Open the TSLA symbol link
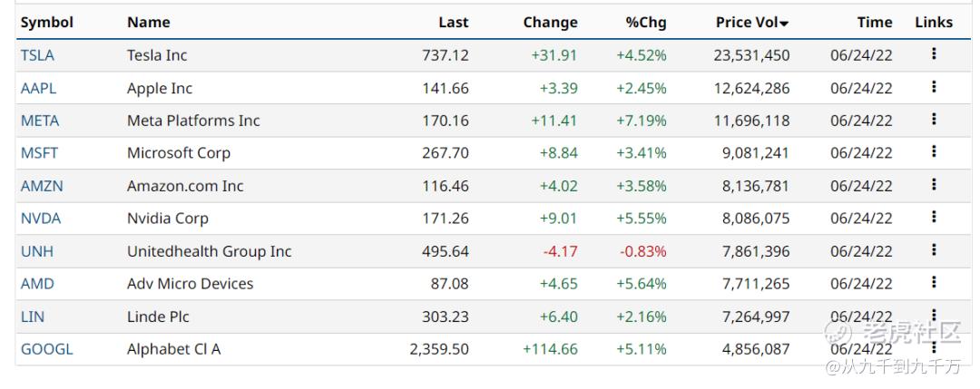Screen dimensions: 980x389 37,55
